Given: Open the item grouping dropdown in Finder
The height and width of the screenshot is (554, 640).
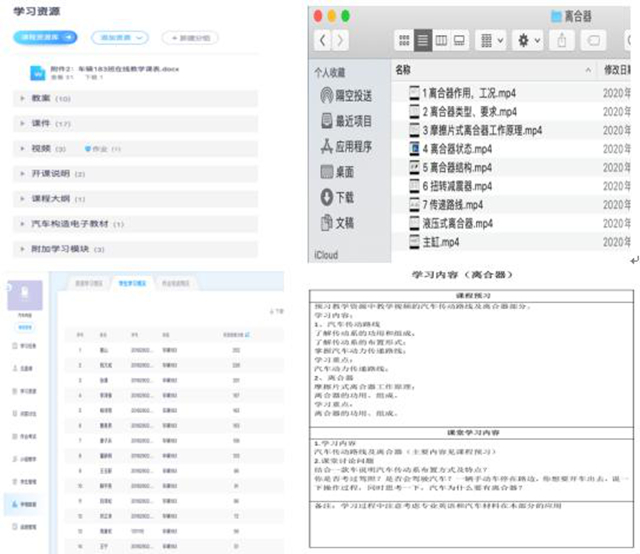Looking at the screenshot, I should pyautogui.click(x=490, y=40).
